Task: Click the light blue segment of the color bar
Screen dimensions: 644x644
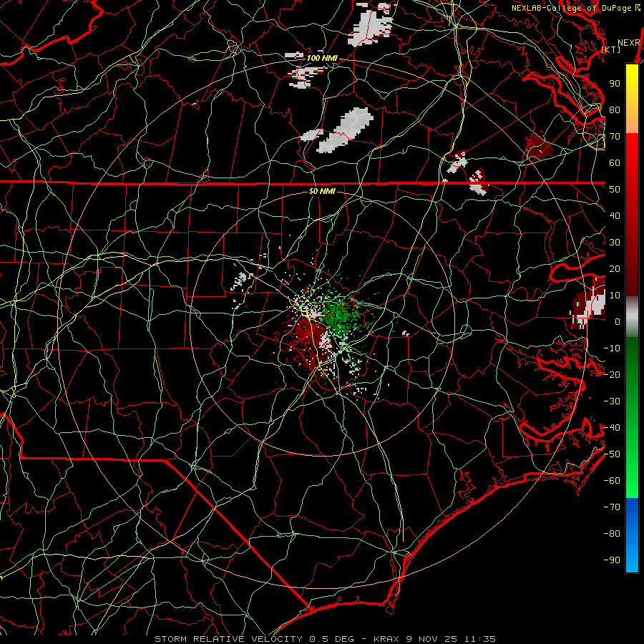Action: coord(632,554)
